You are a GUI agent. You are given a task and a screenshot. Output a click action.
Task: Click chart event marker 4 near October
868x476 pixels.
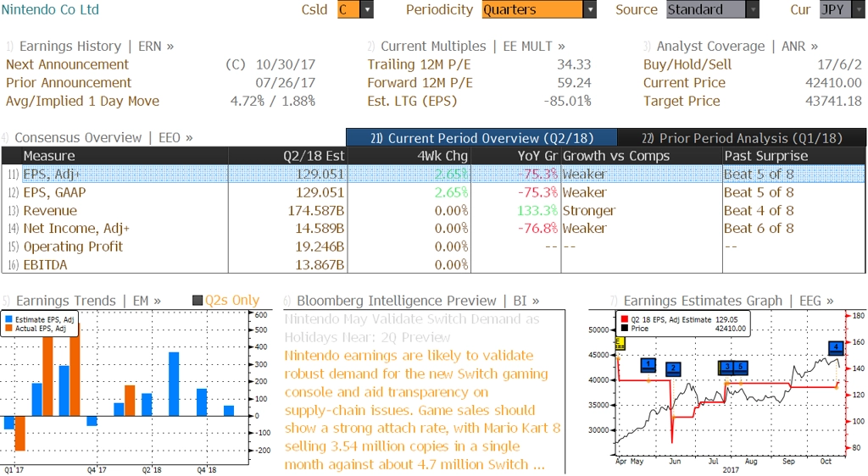click(x=836, y=347)
